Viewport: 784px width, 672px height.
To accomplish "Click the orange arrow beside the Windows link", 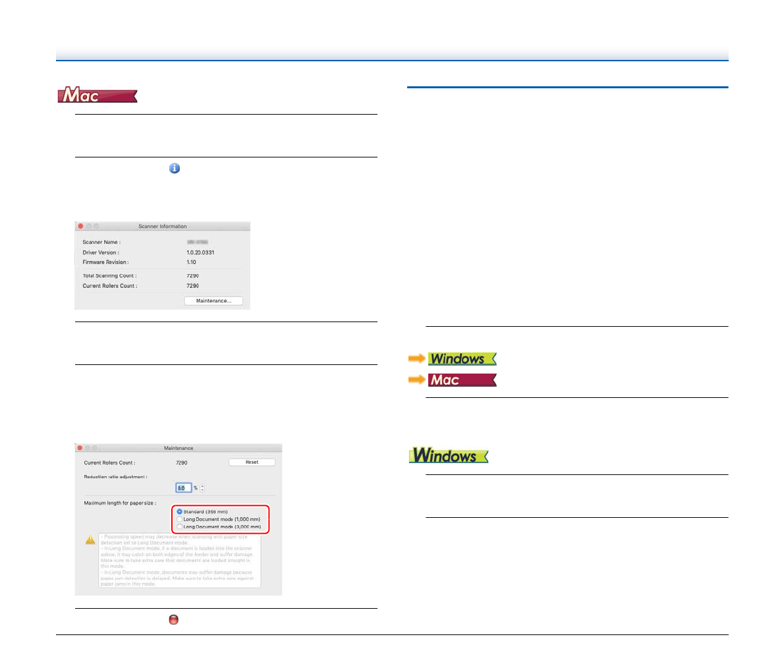I will click(416, 359).
